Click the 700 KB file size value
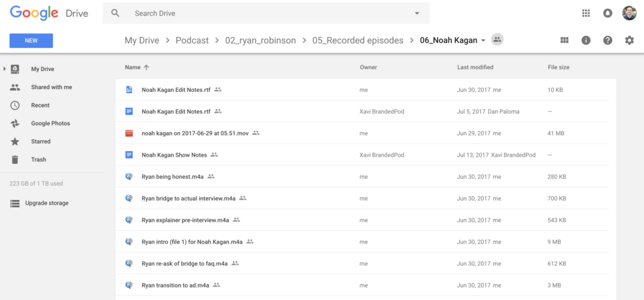Screen dimensions: 644x300 (557, 199)
